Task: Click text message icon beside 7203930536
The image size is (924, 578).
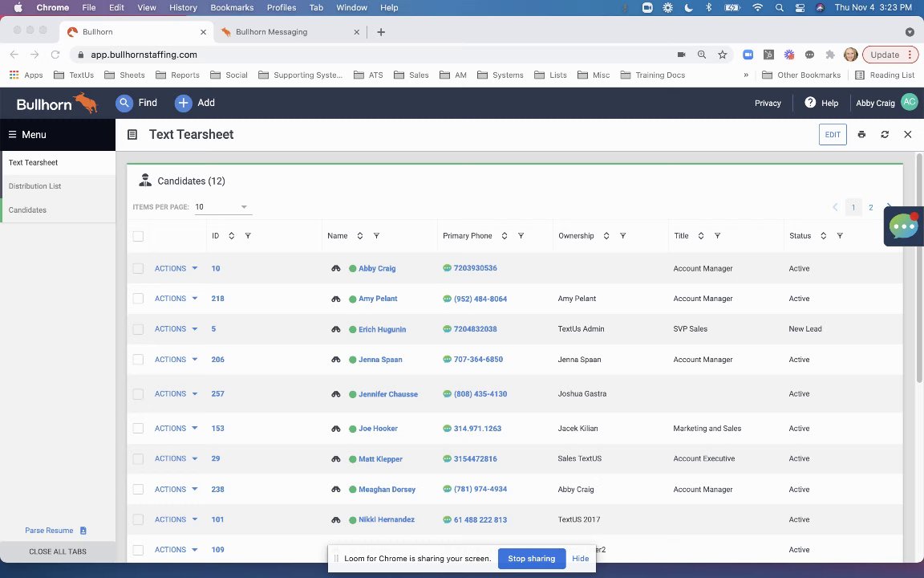Action: [448, 268]
